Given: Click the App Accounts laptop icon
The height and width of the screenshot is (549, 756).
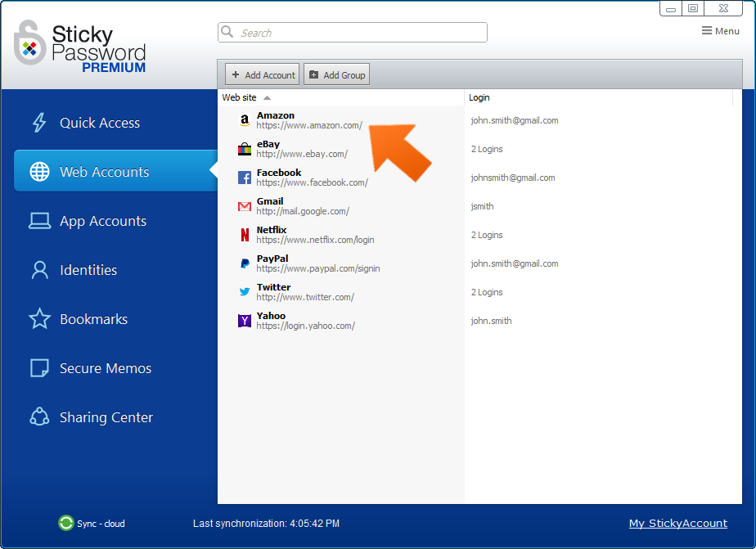Looking at the screenshot, I should point(39,221).
